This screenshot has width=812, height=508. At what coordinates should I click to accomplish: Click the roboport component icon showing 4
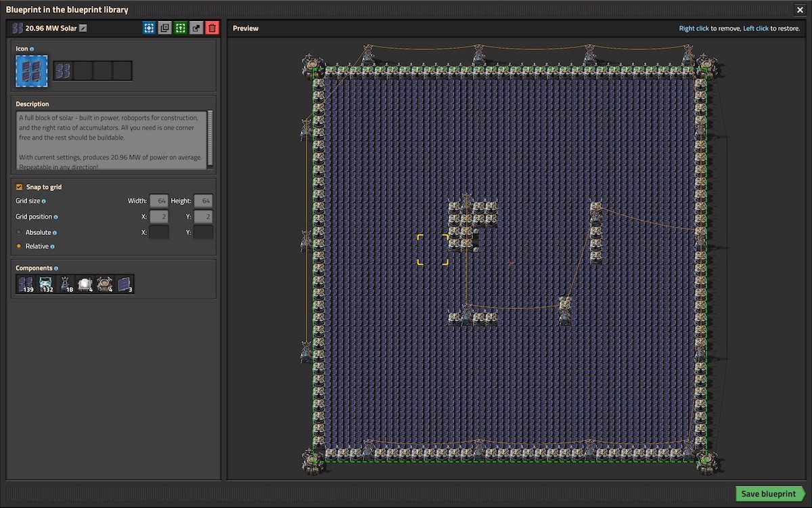click(x=104, y=284)
